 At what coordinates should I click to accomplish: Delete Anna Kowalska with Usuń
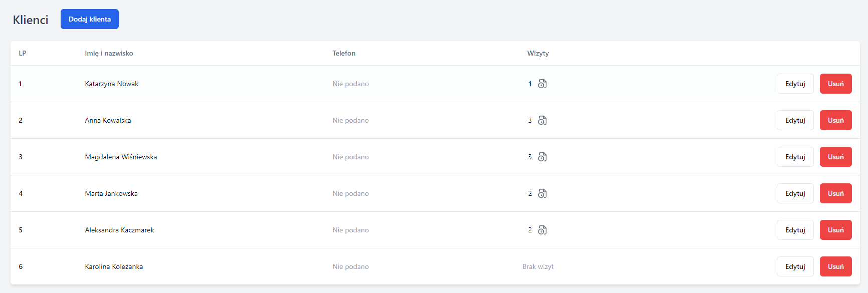(836, 120)
